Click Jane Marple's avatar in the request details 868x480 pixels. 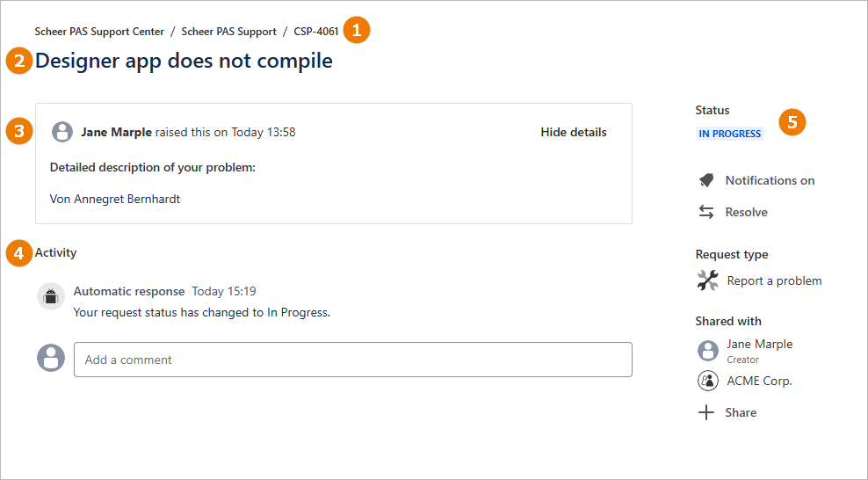coord(62,133)
